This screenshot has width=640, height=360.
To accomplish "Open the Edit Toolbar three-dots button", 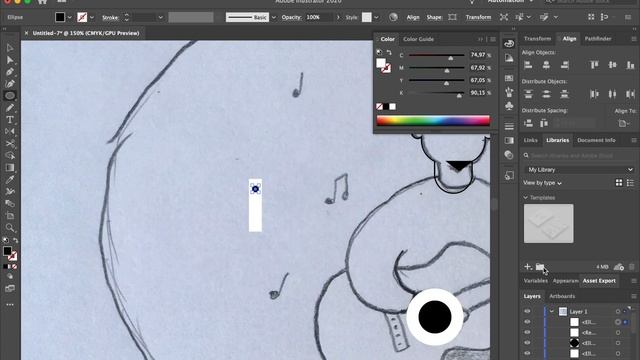I will coord(10,304).
